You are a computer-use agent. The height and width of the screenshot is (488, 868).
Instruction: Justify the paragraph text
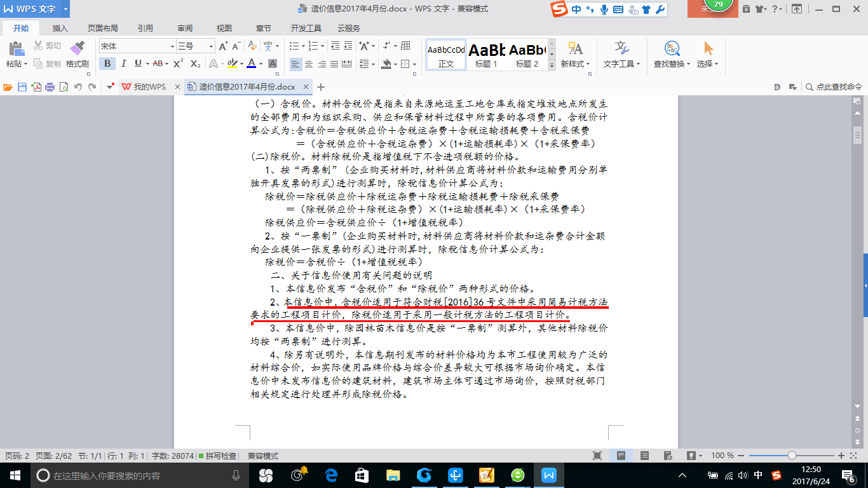(334, 64)
